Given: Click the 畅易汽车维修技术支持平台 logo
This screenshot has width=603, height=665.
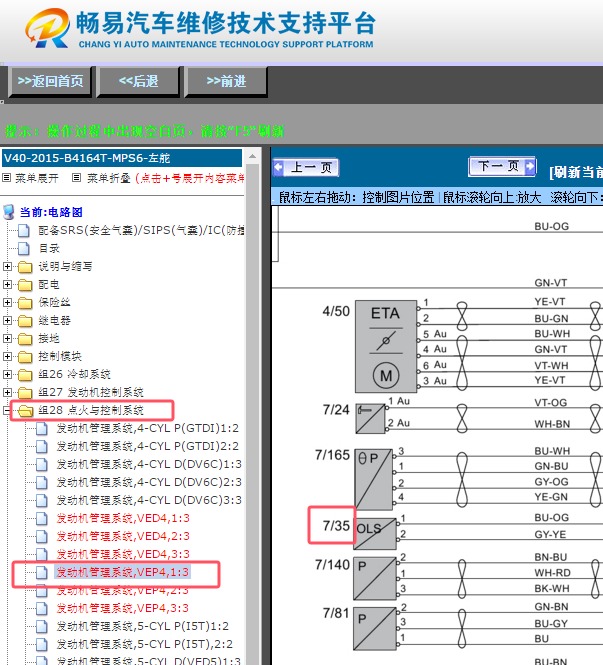Looking at the screenshot, I should 201,28.
